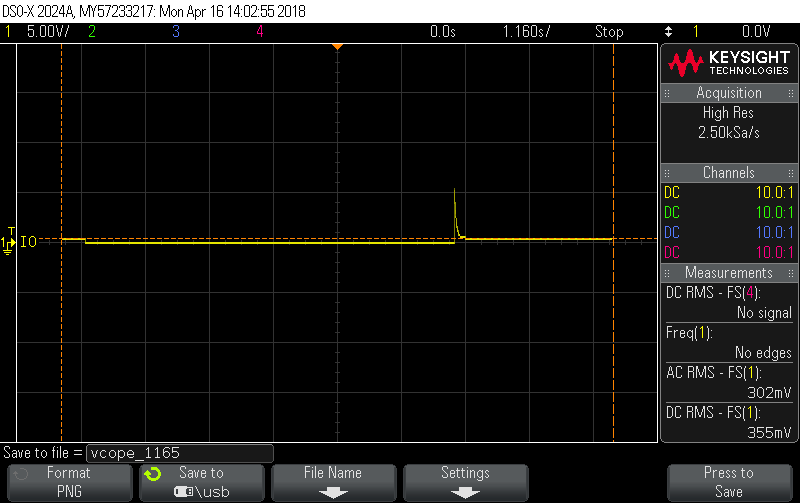Click the Stop run status indicator
The width and height of the screenshot is (800, 503).
[x=609, y=32]
